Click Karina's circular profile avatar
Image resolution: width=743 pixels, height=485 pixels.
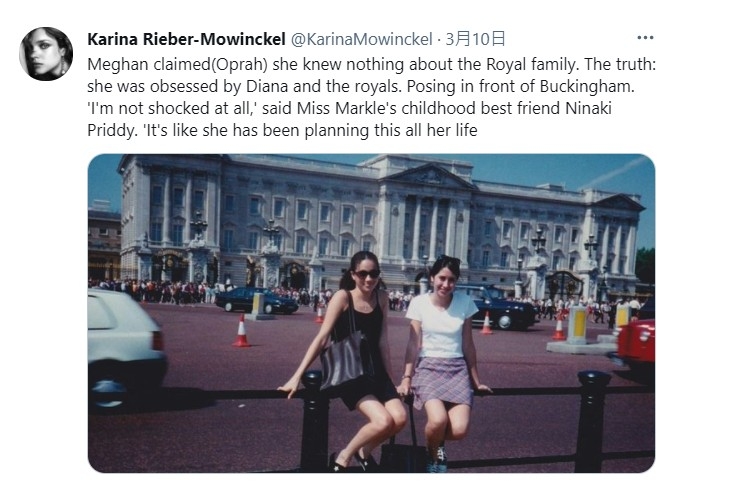[46, 54]
